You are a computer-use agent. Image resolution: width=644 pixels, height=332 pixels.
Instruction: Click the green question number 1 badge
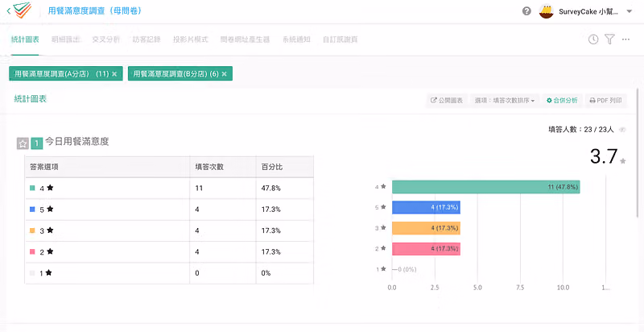[37, 143]
